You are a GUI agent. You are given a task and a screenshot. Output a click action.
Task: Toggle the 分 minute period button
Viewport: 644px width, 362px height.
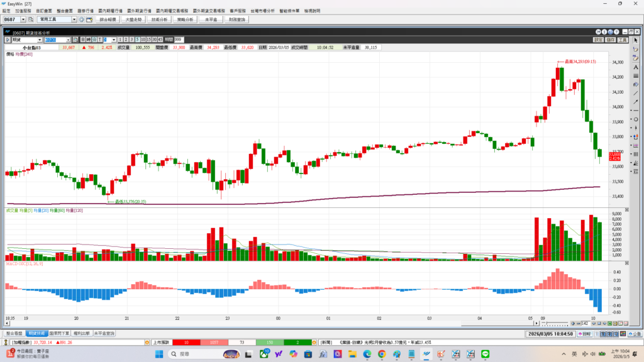pyautogui.click(x=94, y=40)
